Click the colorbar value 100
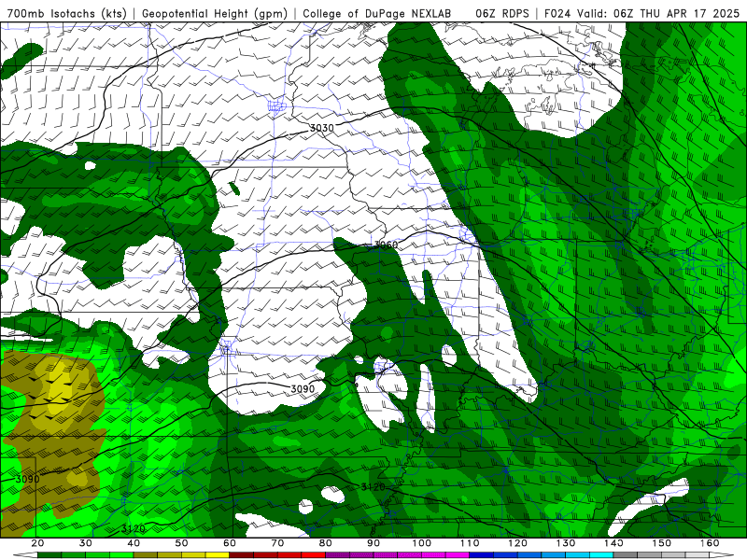Image resolution: width=747 pixels, height=560 pixels. (x=422, y=543)
